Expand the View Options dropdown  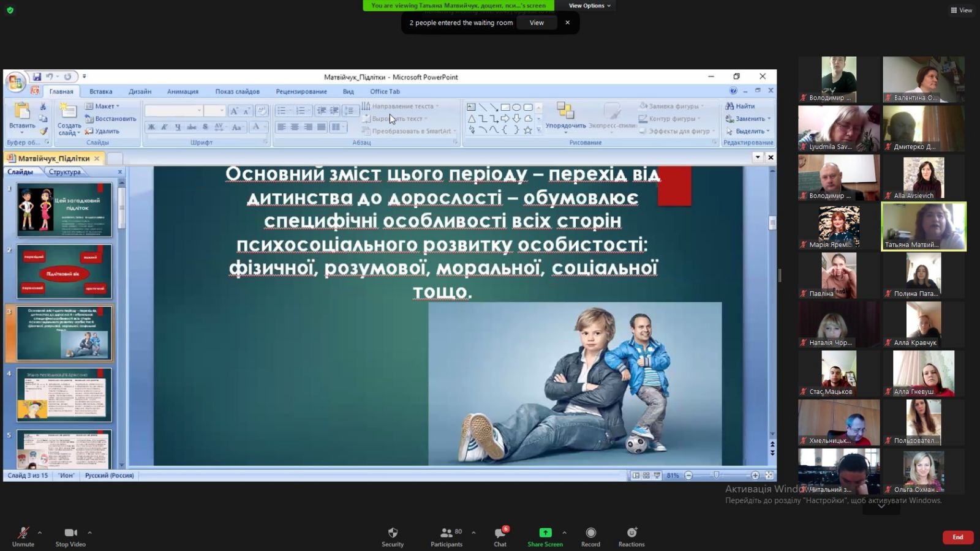click(589, 6)
